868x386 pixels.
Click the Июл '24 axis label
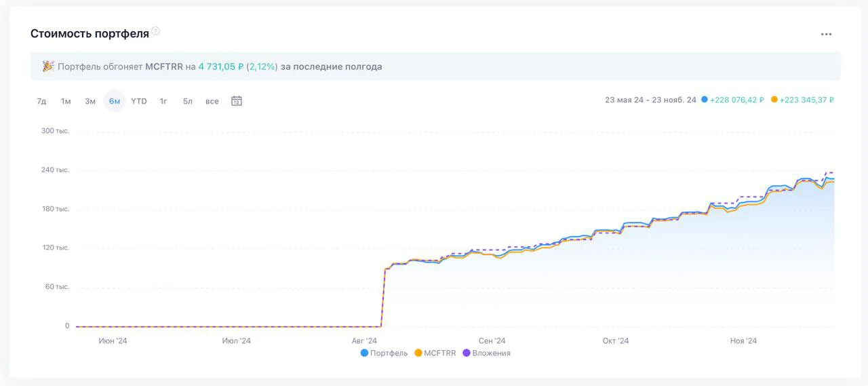pyautogui.click(x=237, y=341)
